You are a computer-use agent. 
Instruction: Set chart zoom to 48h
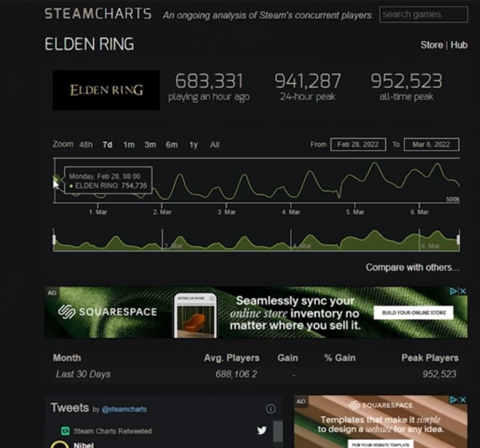pos(86,145)
